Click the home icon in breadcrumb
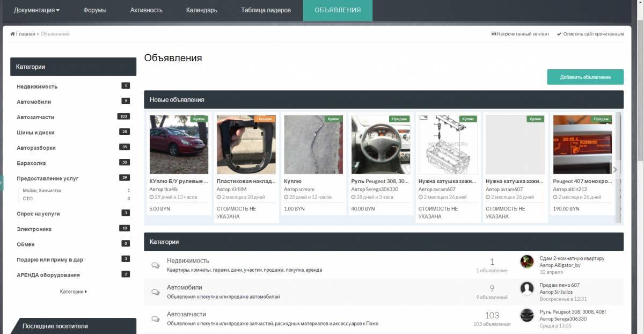644x334 pixels. pyautogui.click(x=12, y=34)
